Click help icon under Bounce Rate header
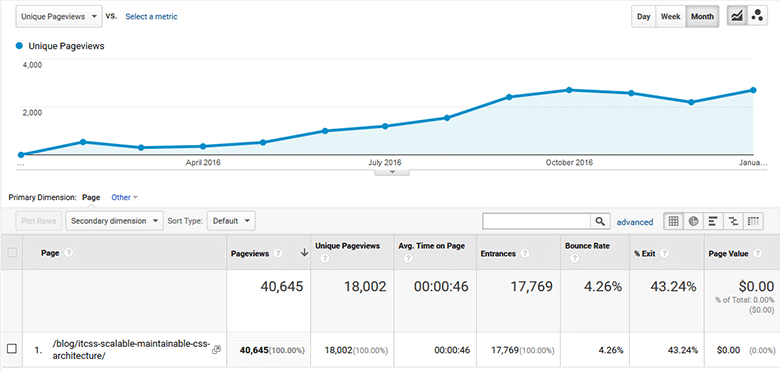Viewport: 780px width, 371px height. point(575,259)
